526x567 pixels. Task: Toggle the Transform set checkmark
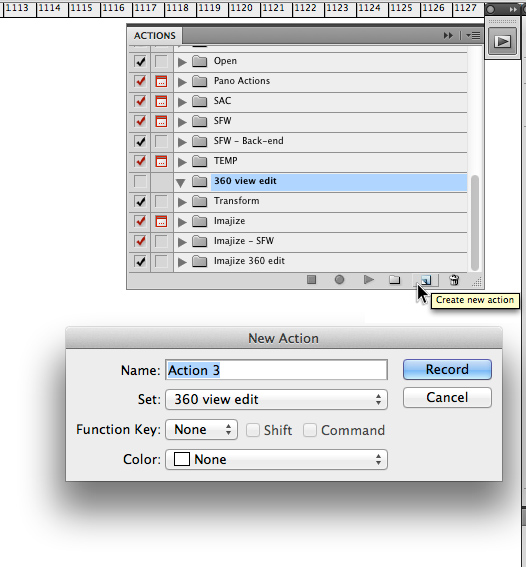[140, 201]
